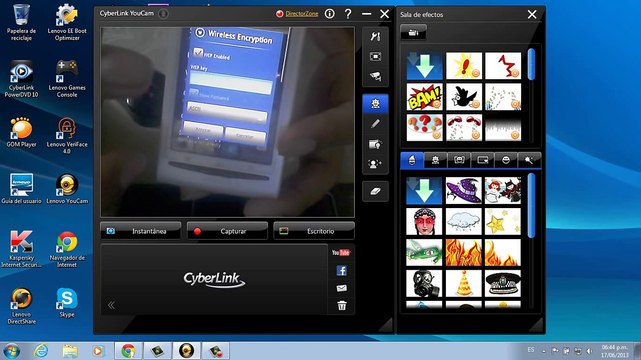Apply the full flames effect
Image resolution: width=641 pixels, height=360 pixels.
(x=464, y=253)
